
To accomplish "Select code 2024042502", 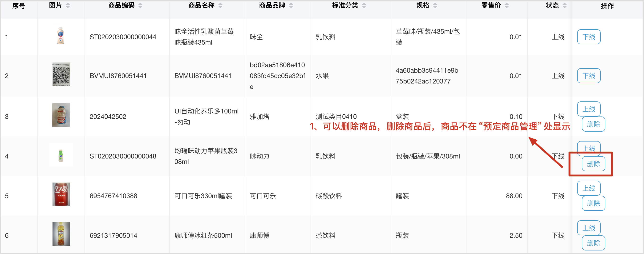I will coord(108,117).
